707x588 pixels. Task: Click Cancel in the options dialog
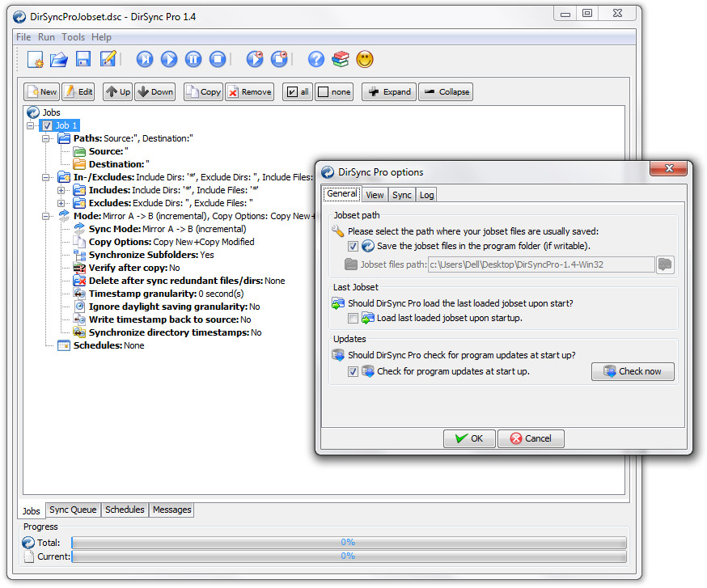(x=531, y=438)
